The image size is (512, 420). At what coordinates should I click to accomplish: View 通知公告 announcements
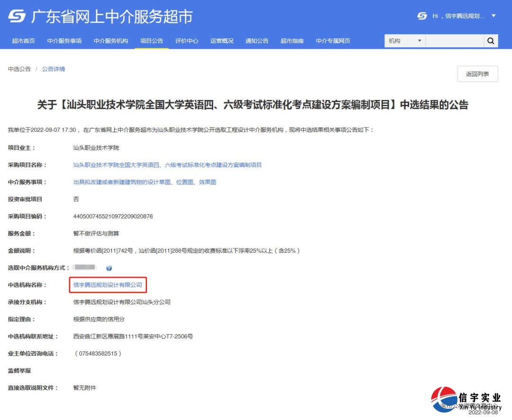(x=256, y=41)
